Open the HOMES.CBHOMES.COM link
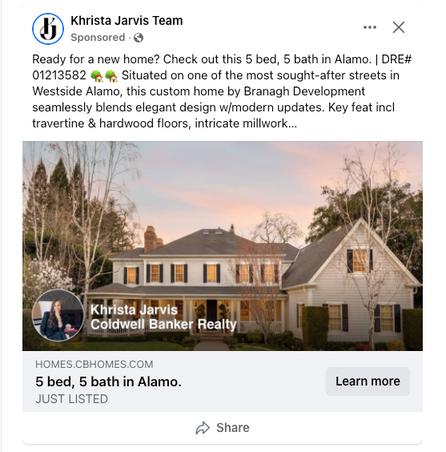The width and height of the screenshot is (446, 452). pyautogui.click(x=94, y=364)
